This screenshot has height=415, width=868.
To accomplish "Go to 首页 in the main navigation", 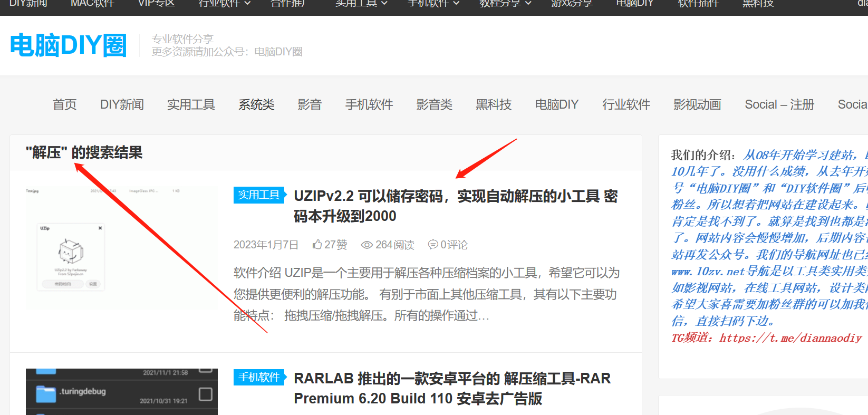I will coord(65,104).
